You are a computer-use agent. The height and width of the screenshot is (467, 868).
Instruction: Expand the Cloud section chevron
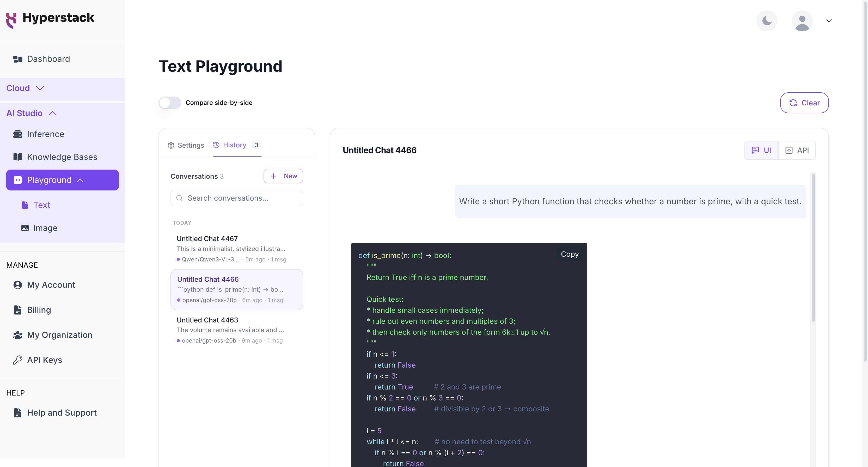pyautogui.click(x=40, y=88)
